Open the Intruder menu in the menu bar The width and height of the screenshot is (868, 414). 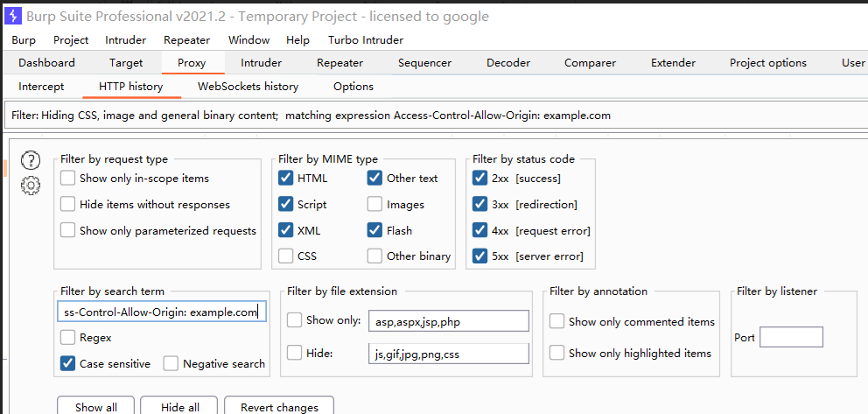pos(126,40)
